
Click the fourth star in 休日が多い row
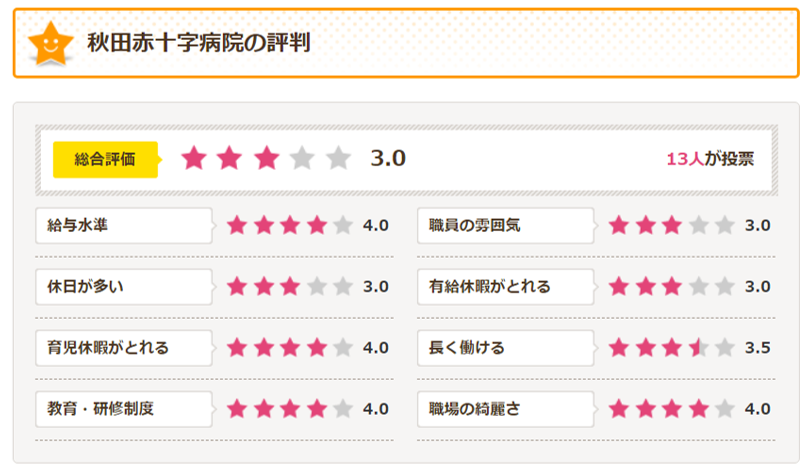pyautogui.click(x=316, y=287)
